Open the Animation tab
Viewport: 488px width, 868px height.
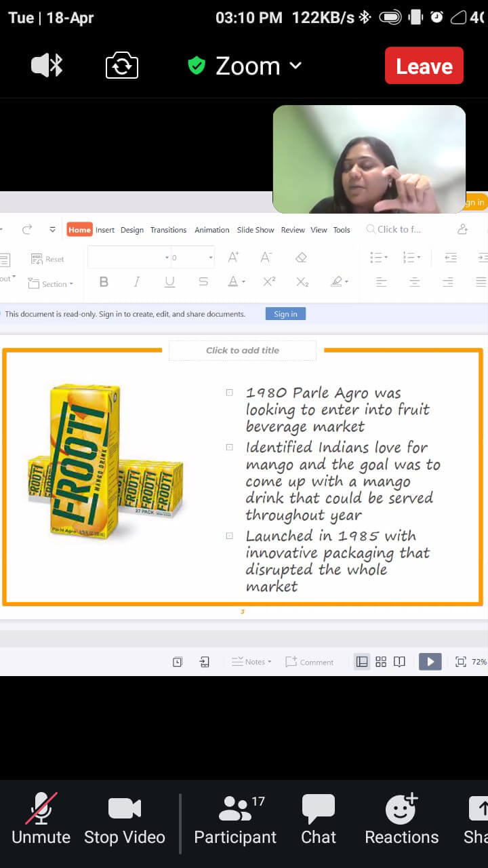coord(212,230)
